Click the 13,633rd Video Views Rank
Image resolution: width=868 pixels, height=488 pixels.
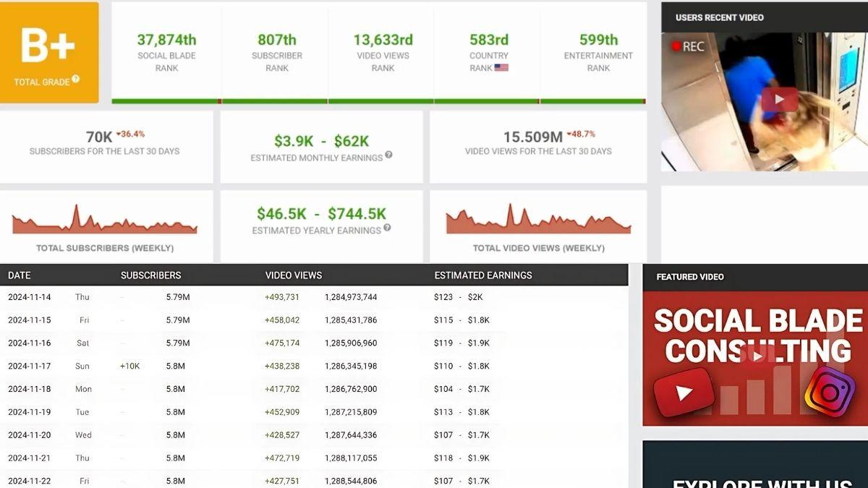(x=383, y=40)
